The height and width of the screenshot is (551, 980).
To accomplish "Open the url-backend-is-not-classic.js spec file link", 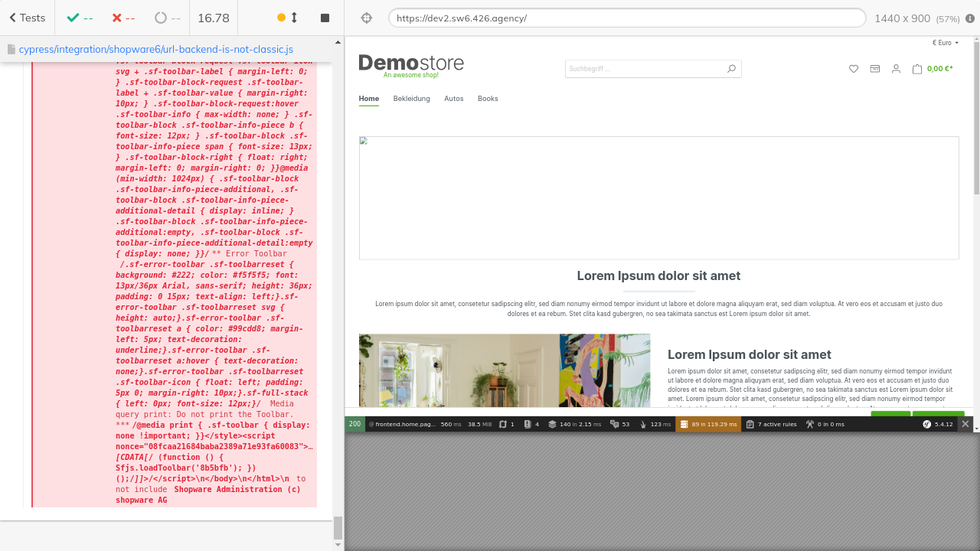I will [x=155, y=49].
